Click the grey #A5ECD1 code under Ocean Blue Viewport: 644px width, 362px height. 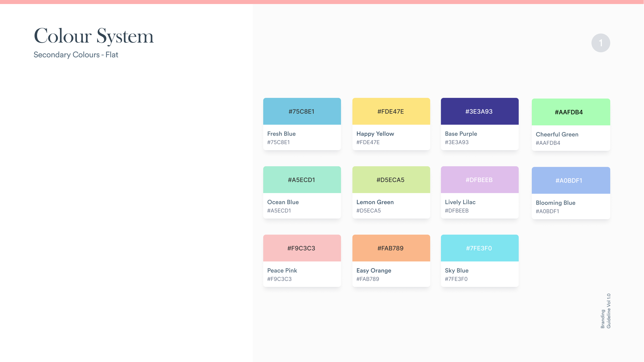coord(279,211)
